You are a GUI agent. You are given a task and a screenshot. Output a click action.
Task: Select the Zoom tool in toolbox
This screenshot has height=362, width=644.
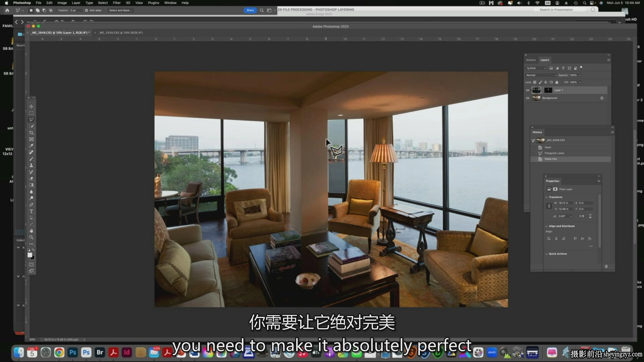click(x=31, y=237)
